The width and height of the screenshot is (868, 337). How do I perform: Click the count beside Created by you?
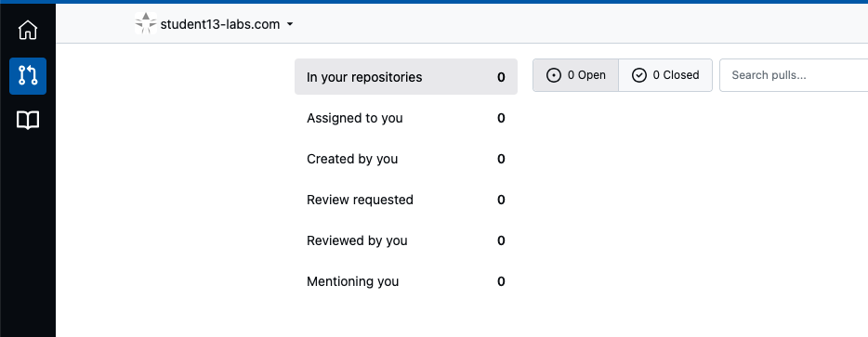(x=501, y=160)
